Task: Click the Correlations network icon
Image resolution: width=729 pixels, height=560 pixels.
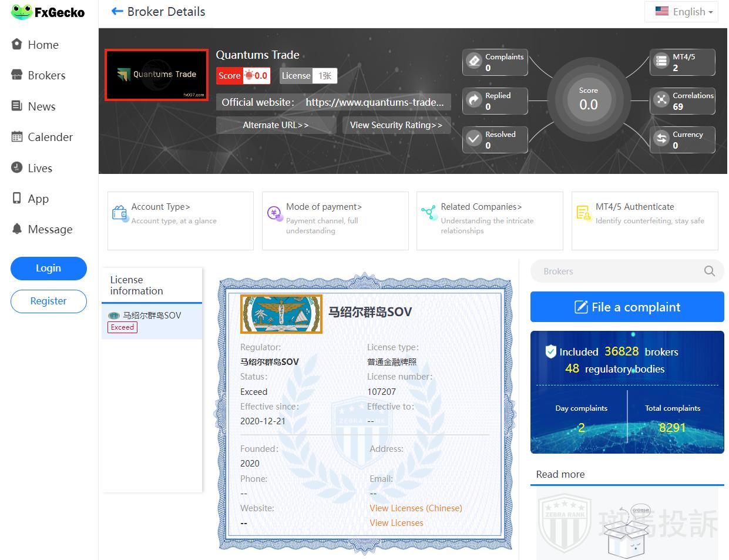Action: 661,100
